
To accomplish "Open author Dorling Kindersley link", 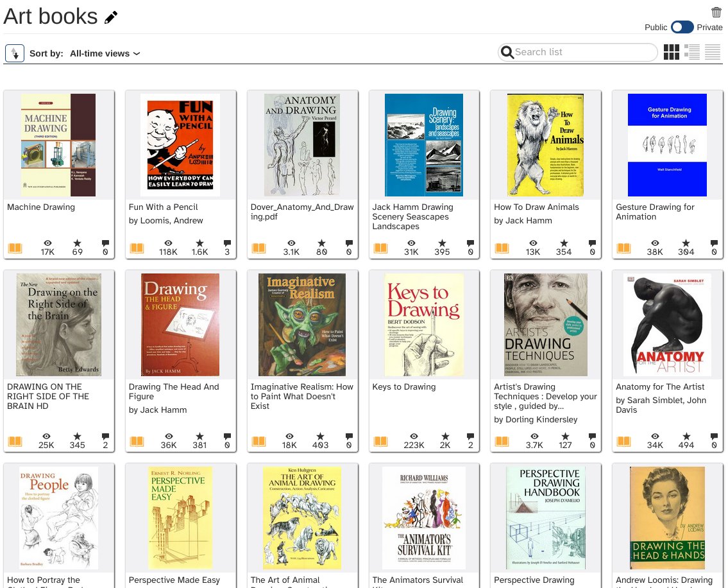I will coord(536,419).
